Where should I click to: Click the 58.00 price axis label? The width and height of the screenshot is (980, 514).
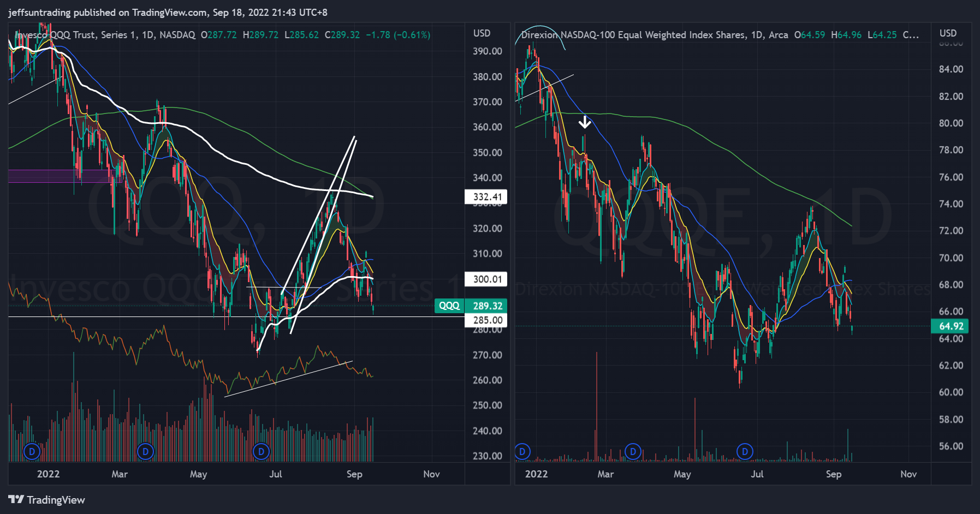(951, 420)
